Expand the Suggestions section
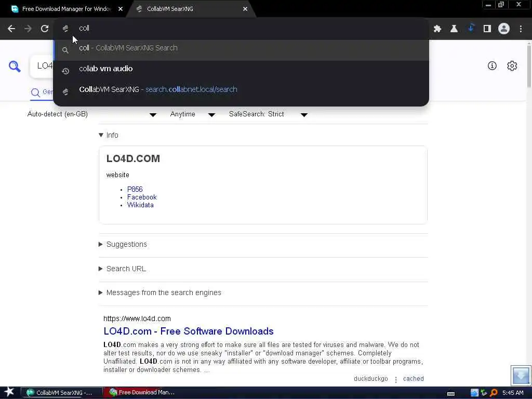Image resolution: width=532 pixels, height=399 pixels. pos(123,244)
